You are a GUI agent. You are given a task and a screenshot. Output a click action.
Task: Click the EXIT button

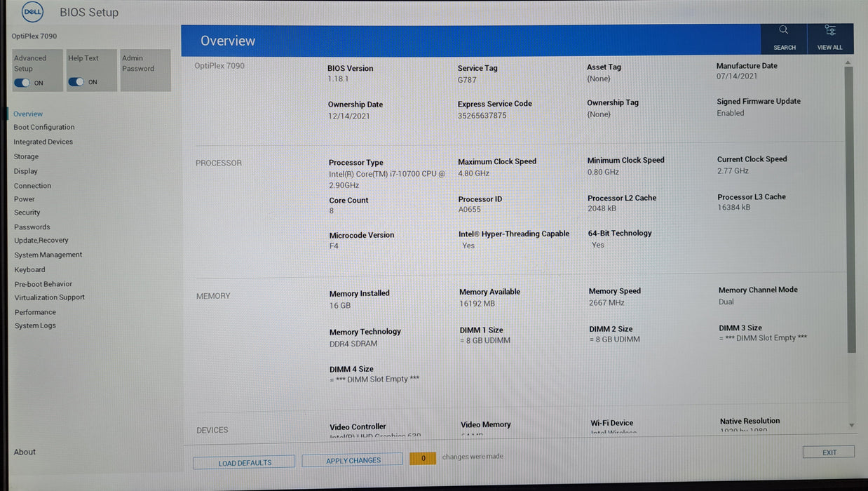coord(829,452)
